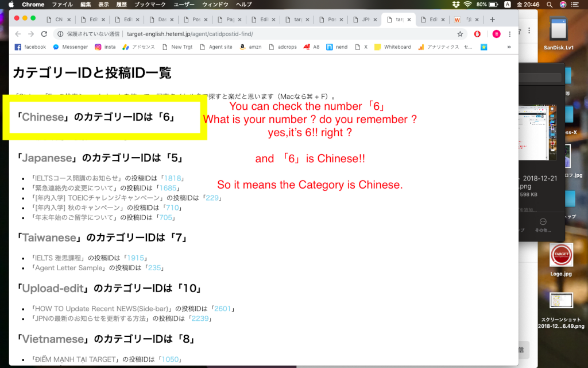Open a new tab with plus button
The height and width of the screenshot is (368, 588).
[492, 19]
